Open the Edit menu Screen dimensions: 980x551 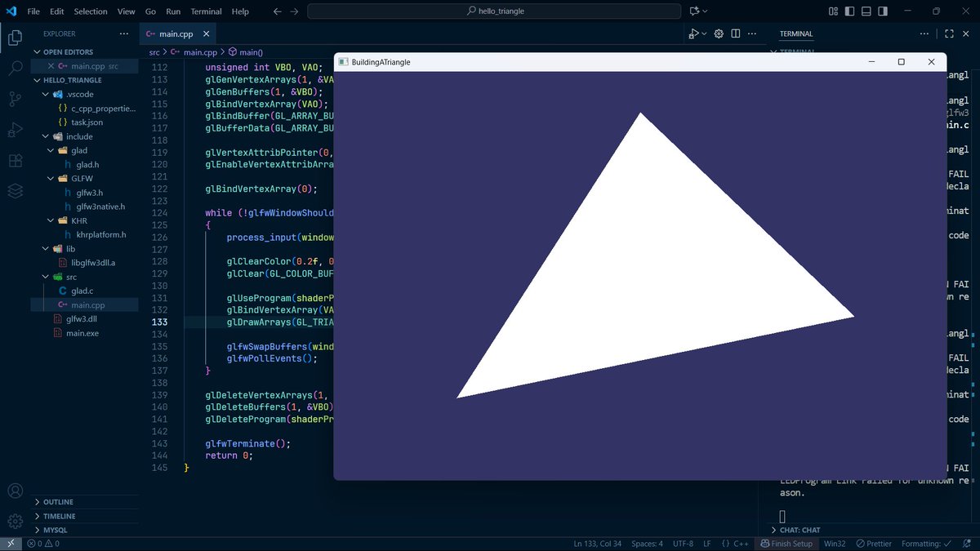point(57,11)
